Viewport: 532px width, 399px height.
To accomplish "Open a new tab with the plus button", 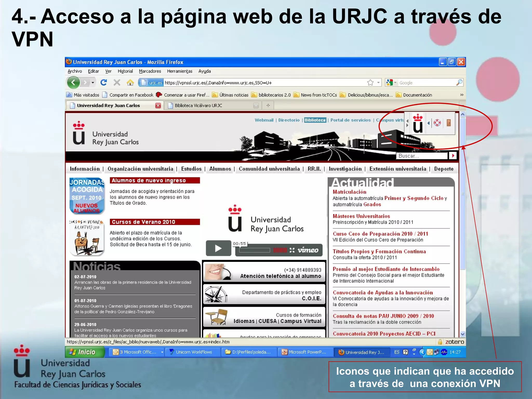I will coord(268,105).
